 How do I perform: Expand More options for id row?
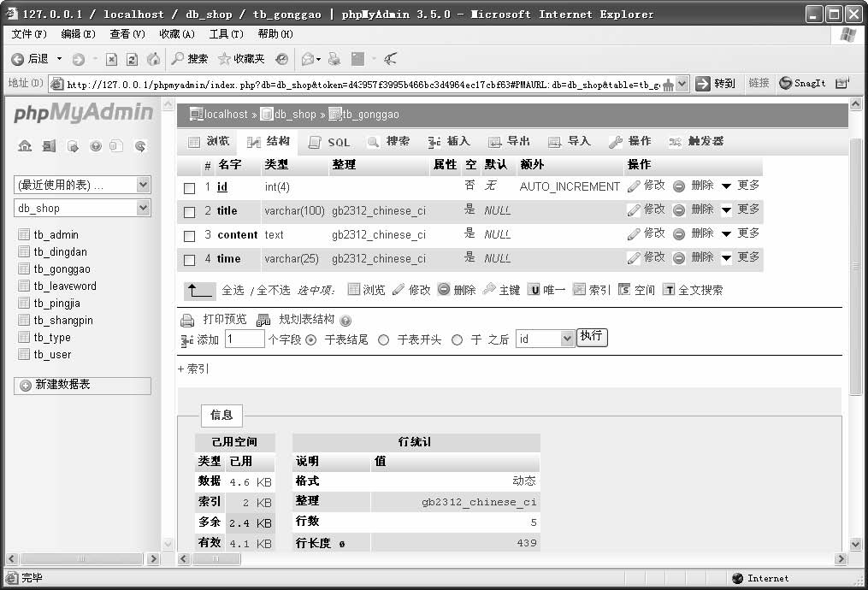742,186
